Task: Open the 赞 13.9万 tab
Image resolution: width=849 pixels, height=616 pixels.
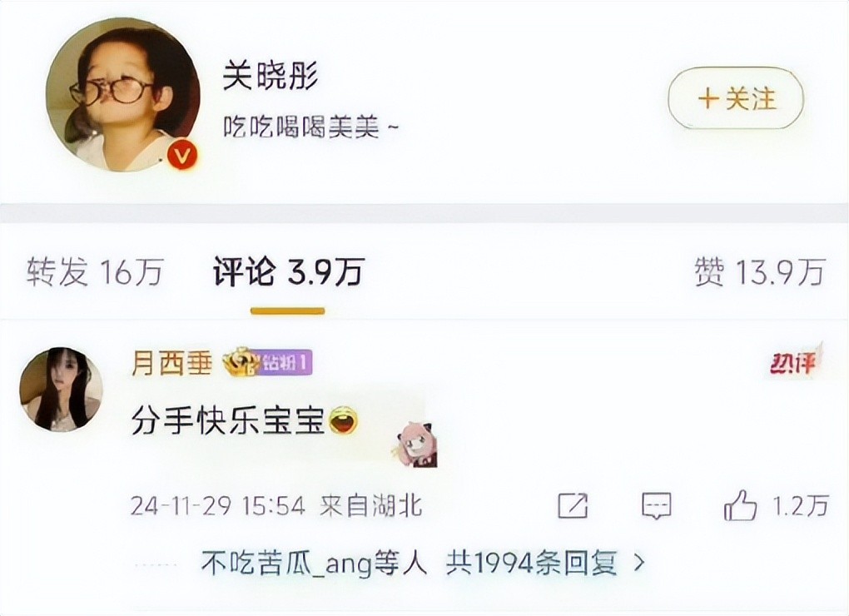Action: [x=760, y=272]
